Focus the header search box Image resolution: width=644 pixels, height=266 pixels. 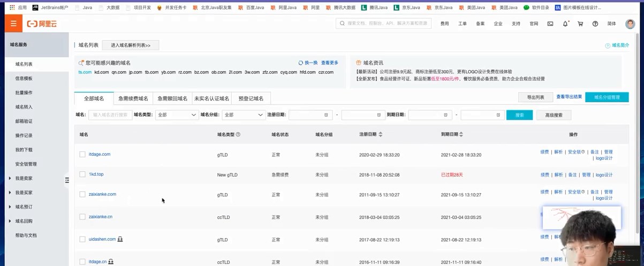tap(383, 24)
